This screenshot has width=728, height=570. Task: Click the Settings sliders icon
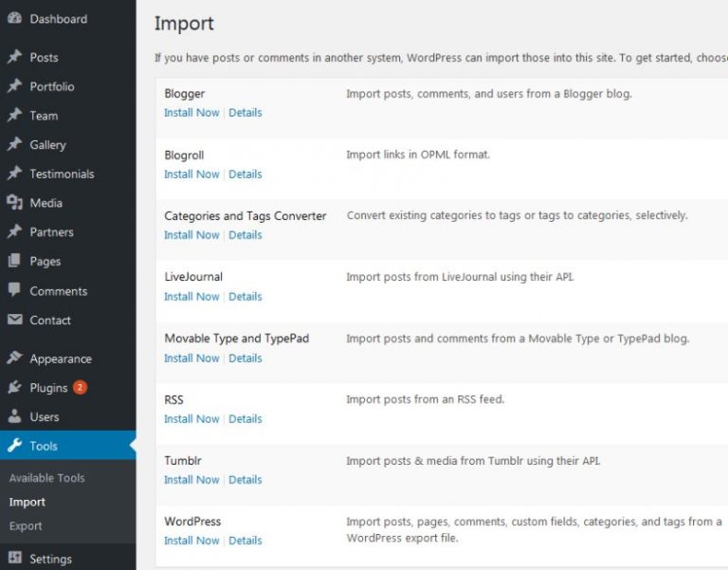(x=14, y=558)
